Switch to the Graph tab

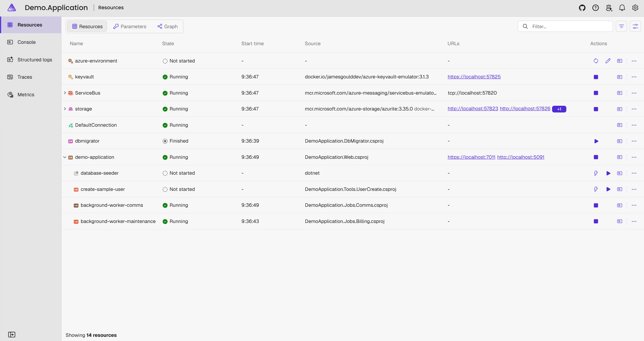(168, 26)
